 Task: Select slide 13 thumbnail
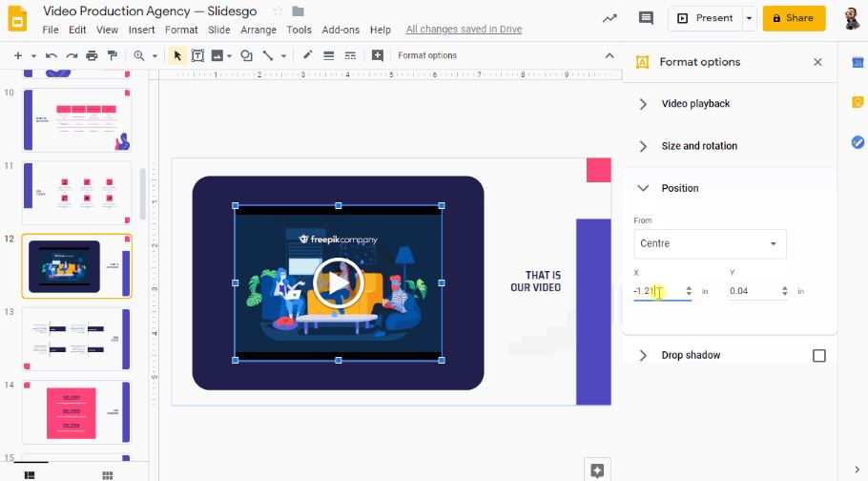point(77,339)
